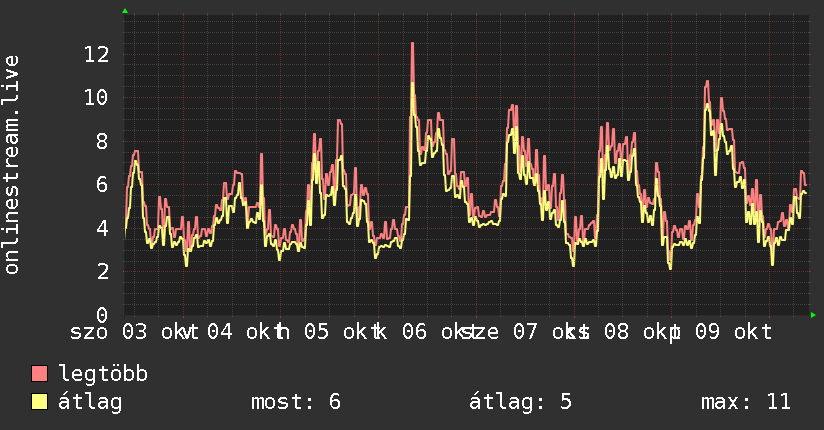The height and width of the screenshot is (430, 824).
Task: Click the tallest pink peak on 06 okt
Action: 413,45
